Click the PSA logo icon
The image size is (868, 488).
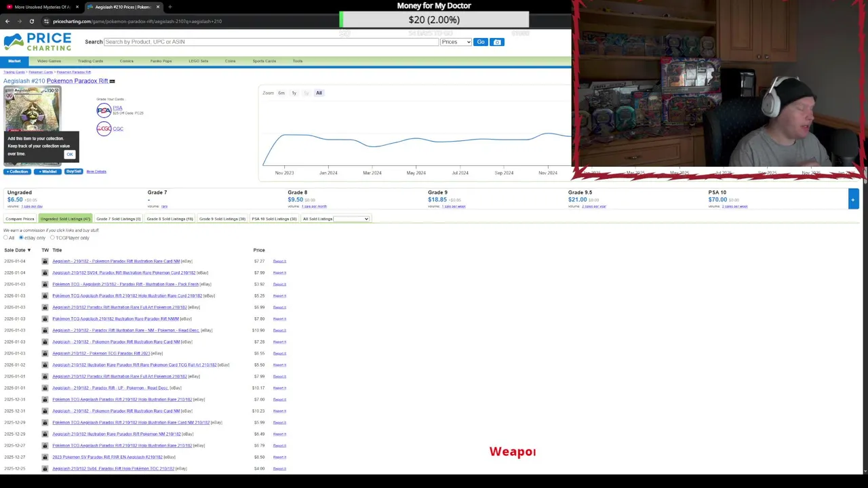tap(104, 110)
